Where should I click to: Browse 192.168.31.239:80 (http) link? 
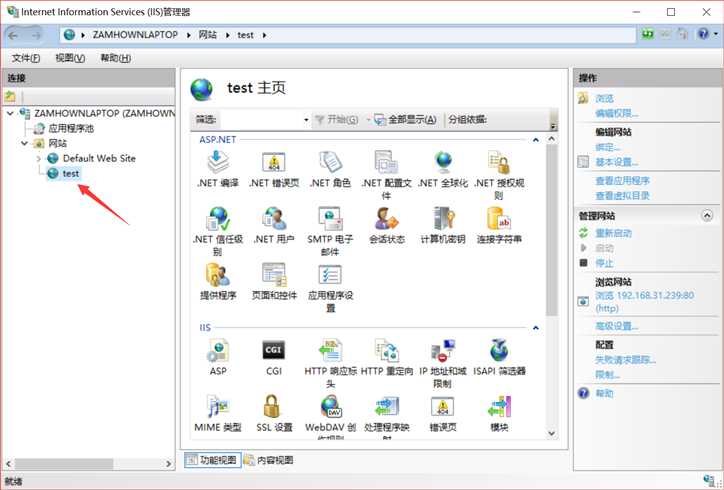click(x=644, y=302)
